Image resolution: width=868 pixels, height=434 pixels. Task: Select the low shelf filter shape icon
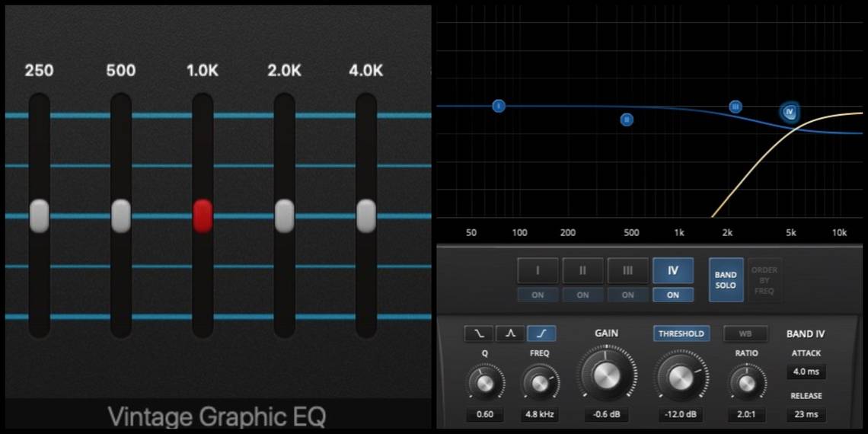479,333
